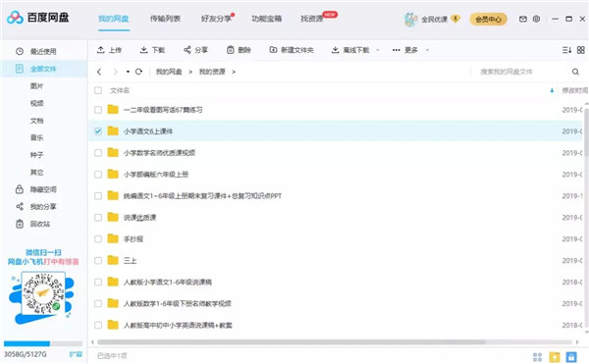Switch to the 找资源 tab
Viewport: 589px width, 364px height.
pos(312,19)
